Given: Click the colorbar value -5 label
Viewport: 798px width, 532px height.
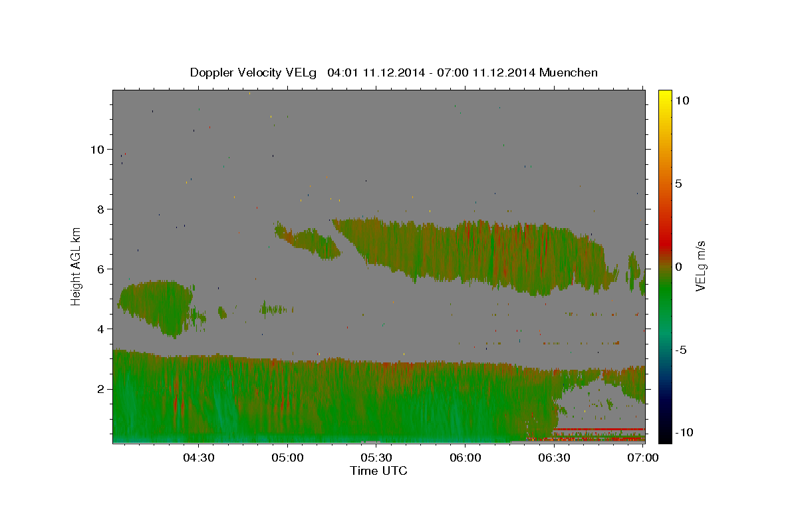Looking at the screenshot, I should click(x=680, y=349).
